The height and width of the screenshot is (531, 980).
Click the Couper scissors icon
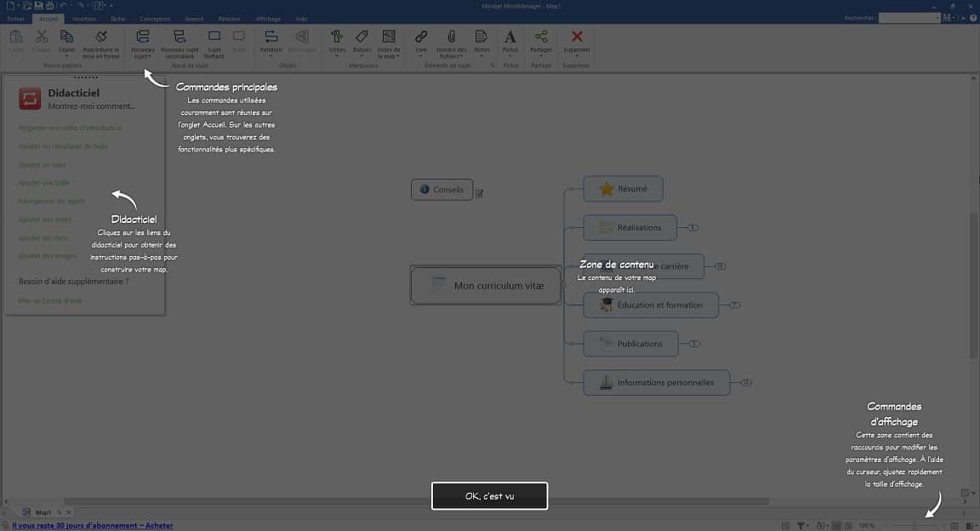[41, 37]
